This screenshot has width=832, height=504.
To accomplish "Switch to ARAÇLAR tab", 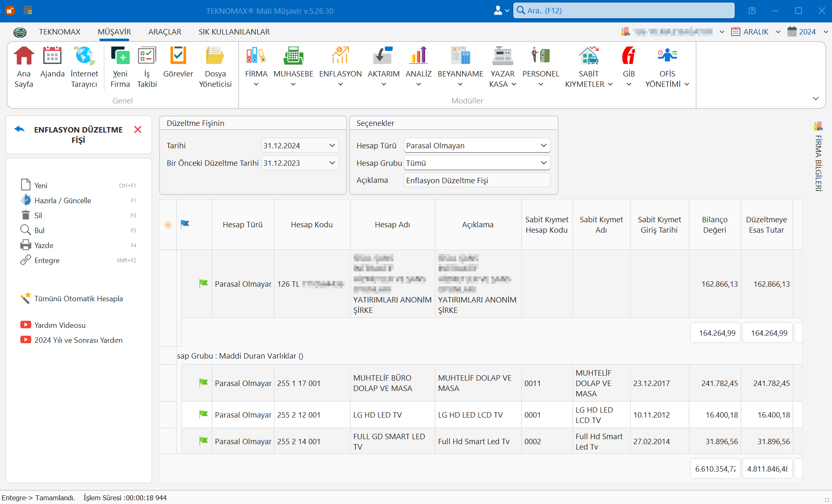I will pyautogui.click(x=165, y=32).
